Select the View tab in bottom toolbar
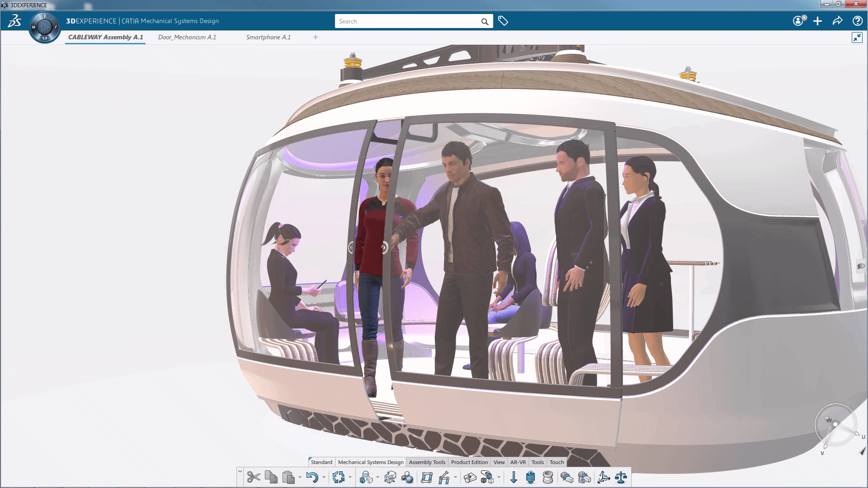The width and height of the screenshot is (868, 488). (x=500, y=462)
